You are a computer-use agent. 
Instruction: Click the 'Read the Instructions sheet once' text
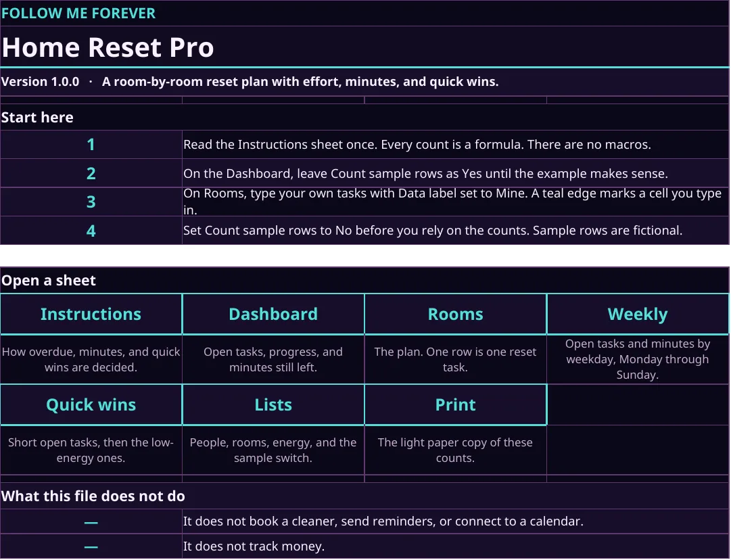417,145
